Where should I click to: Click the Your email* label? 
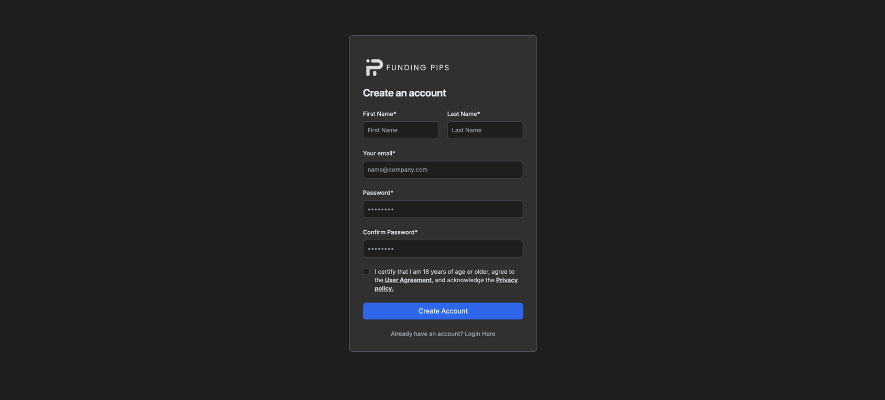(x=379, y=153)
